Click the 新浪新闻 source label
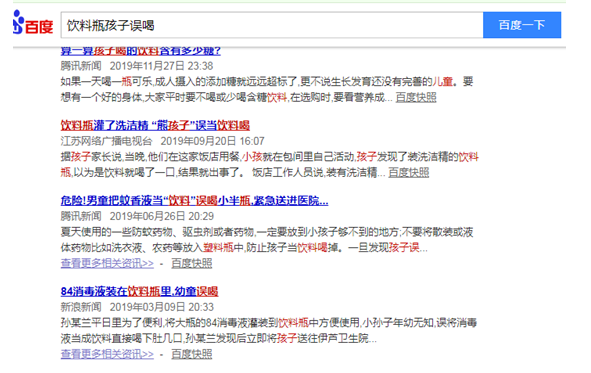 [x=81, y=307]
